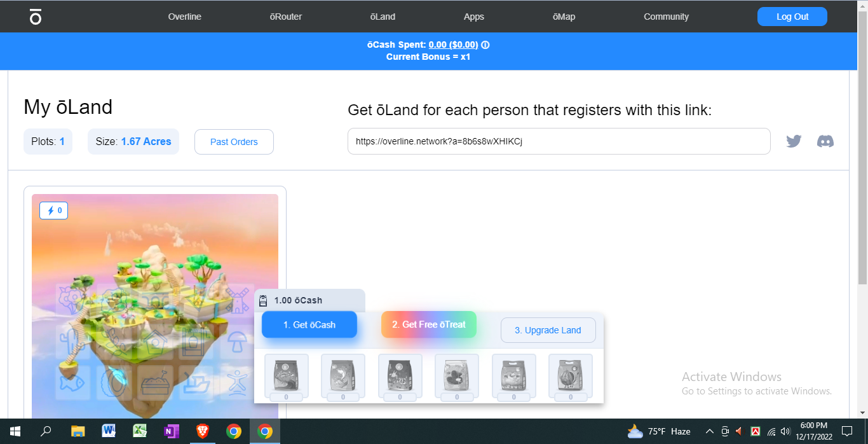Open Brave browser from taskbar
The width and height of the screenshot is (868, 444).
[x=202, y=431]
